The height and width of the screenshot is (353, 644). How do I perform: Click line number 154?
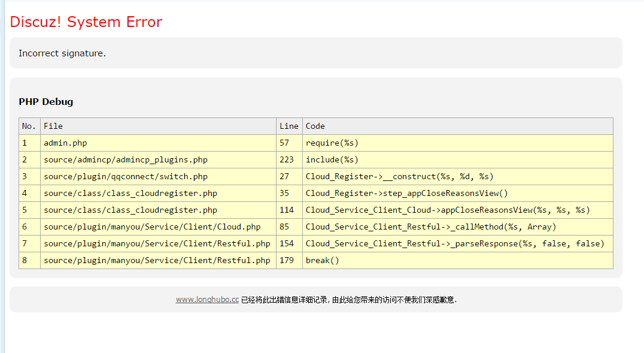[x=289, y=243]
